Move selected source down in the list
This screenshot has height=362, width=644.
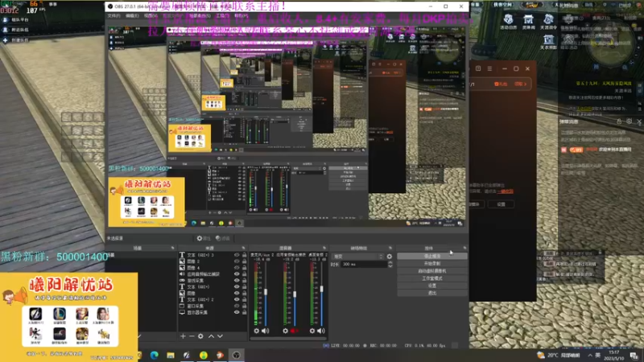(x=220, y=336)
